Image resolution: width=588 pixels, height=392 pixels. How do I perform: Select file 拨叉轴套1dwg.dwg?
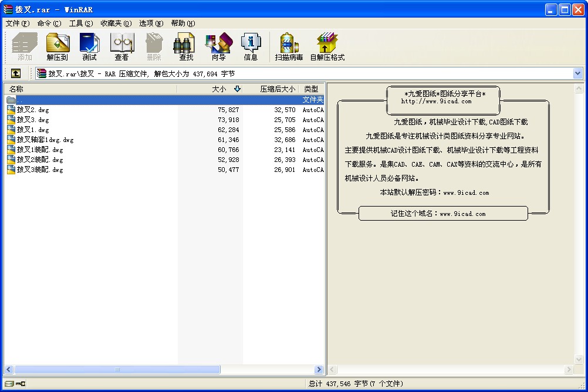click(x=45, y=140)
